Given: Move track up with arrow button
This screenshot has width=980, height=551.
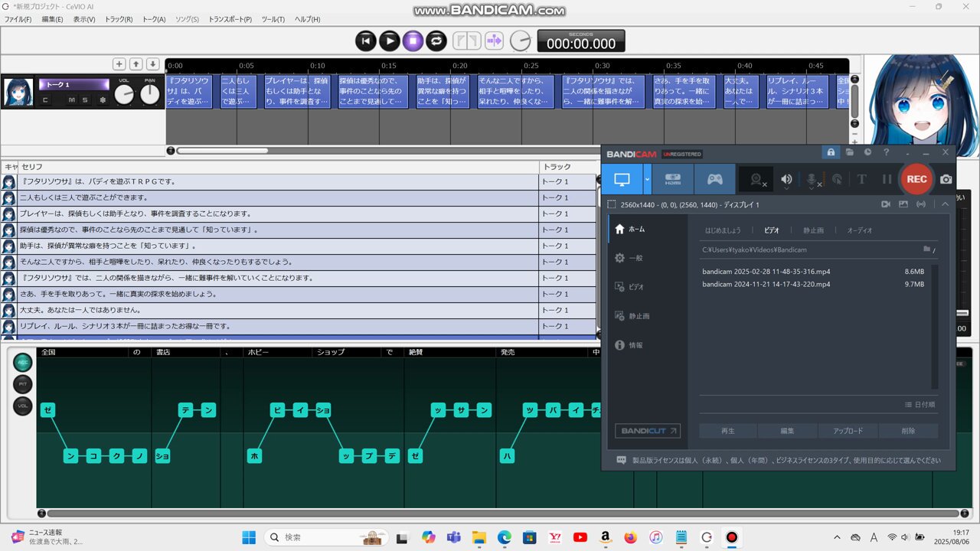Looking at the screenshot, I should coord(136,64).
